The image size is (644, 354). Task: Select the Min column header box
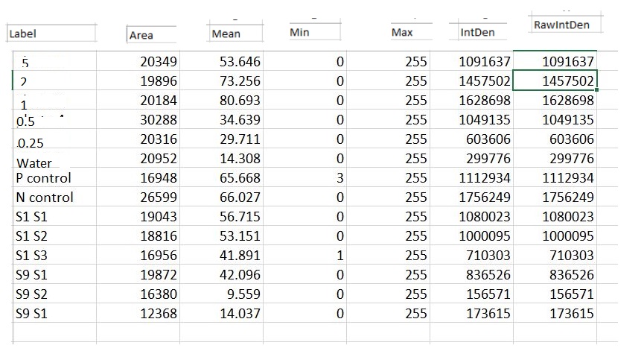[x=313, y=33]
